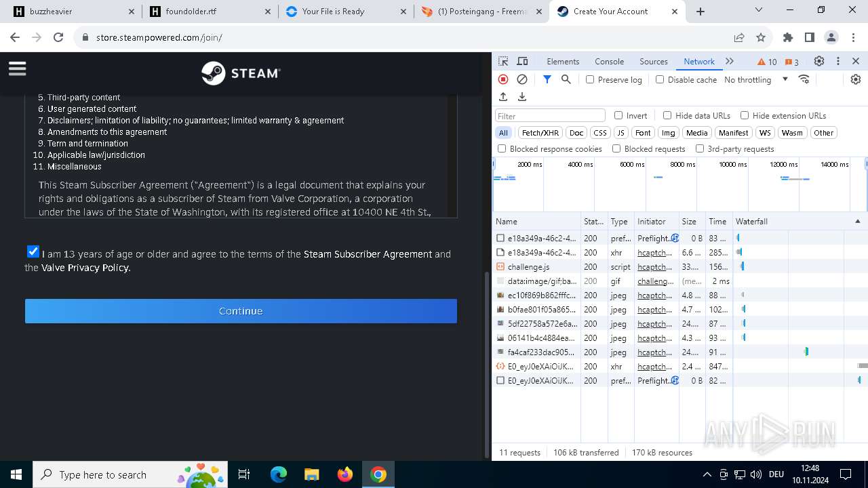Toggle Hide data URLs
The width and height of the screenshot is (868, 488).
667,115
